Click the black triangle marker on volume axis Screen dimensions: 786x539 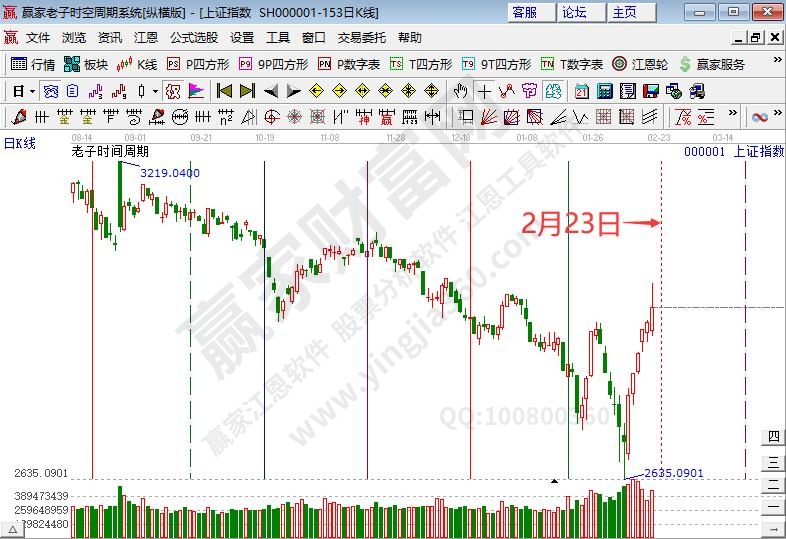pos(554,481)
